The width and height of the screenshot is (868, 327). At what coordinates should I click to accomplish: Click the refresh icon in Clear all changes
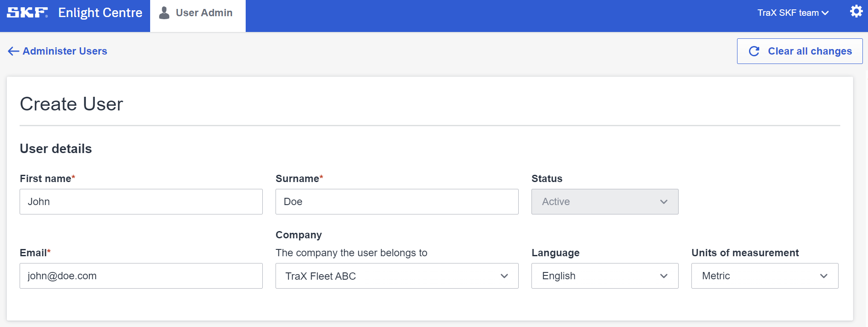tap(754, 51)
